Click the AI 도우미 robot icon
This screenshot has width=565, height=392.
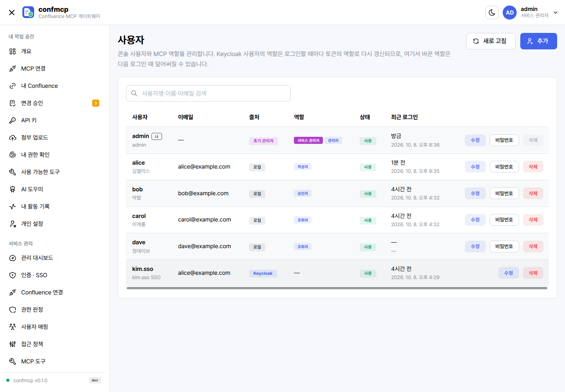click(x=13, y=189)
